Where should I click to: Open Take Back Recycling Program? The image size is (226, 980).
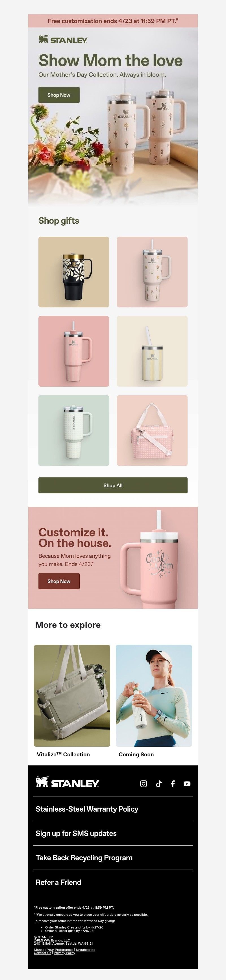point(84,857)
